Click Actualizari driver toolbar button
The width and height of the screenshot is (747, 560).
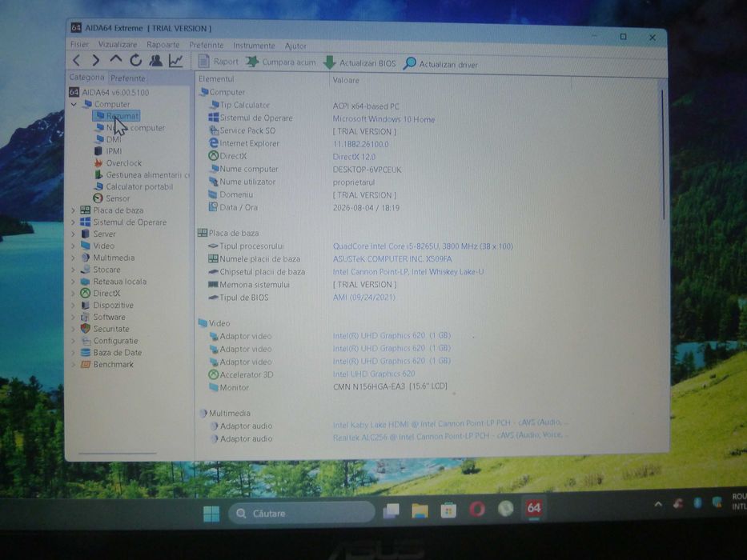click(440, 64)
